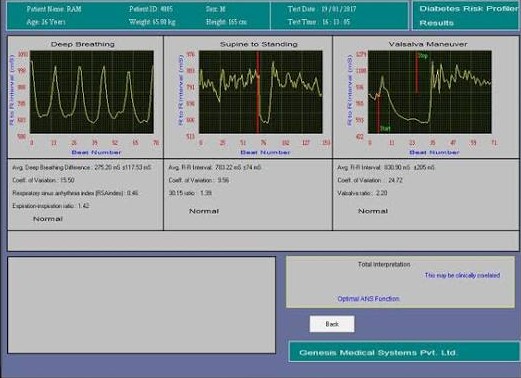Click the 'This may be clinically correlated' note
Image resolution: width=521 pixels, height=378 pixels.
(x=462, y=275)
